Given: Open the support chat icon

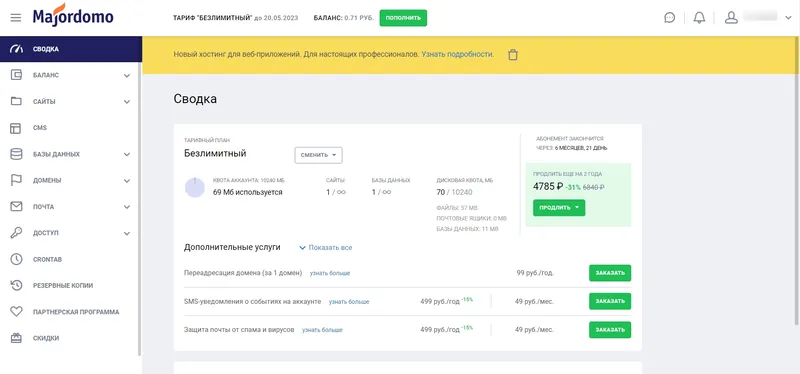Looking at the screenshot, I should [669, 18].
